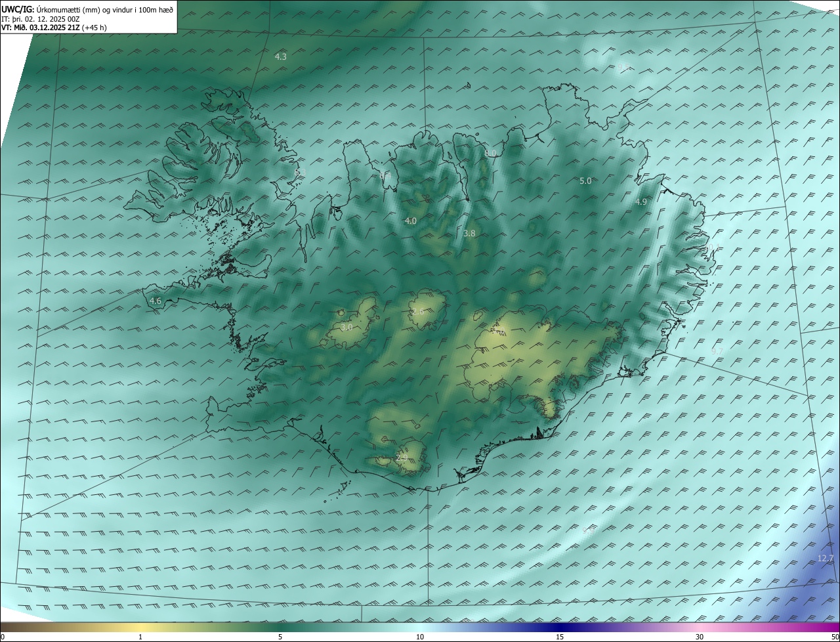Viewport: 840px width, 642px height.
Task: Click the color scale at tick 30
Action: click(700, 637)
